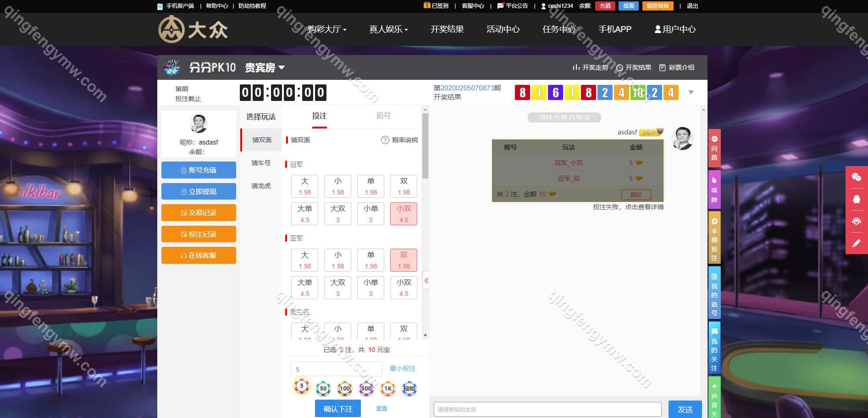Toggle the 声音 sound switch on the side tab
The width and height of the screenshot is (868, 418).
pyautogui.click(x=714, y=398)
